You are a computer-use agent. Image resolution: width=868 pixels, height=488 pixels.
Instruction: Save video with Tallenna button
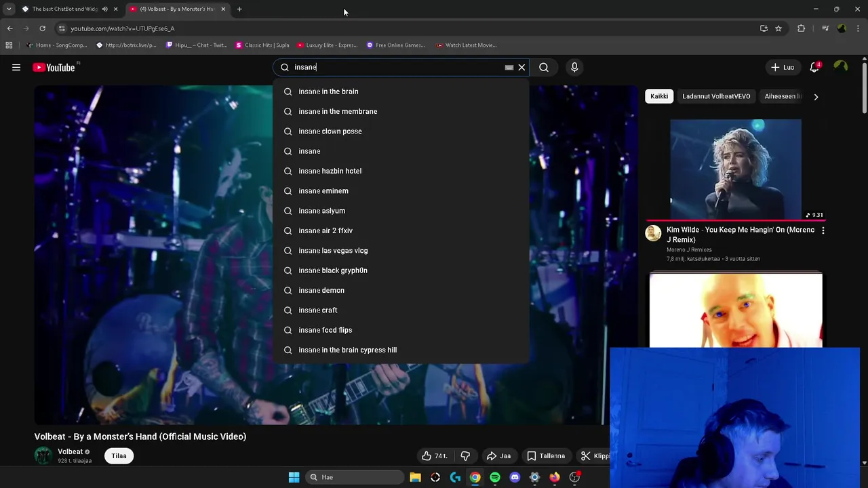(x=546, y=456)
